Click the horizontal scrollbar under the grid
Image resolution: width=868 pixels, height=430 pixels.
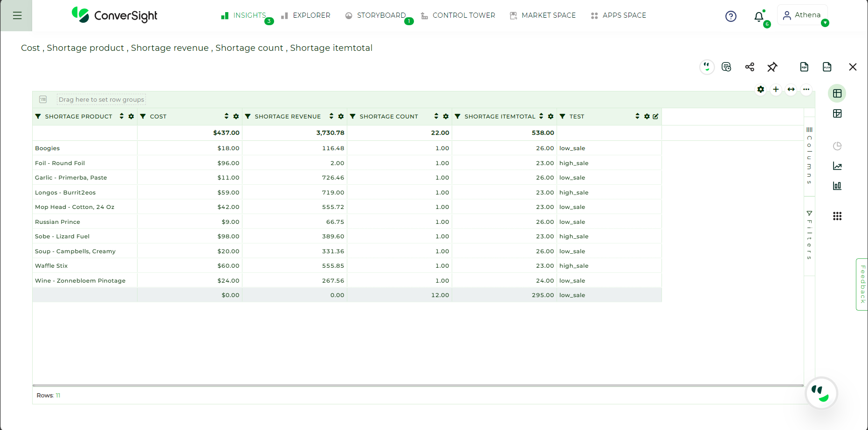coord(418,386)
